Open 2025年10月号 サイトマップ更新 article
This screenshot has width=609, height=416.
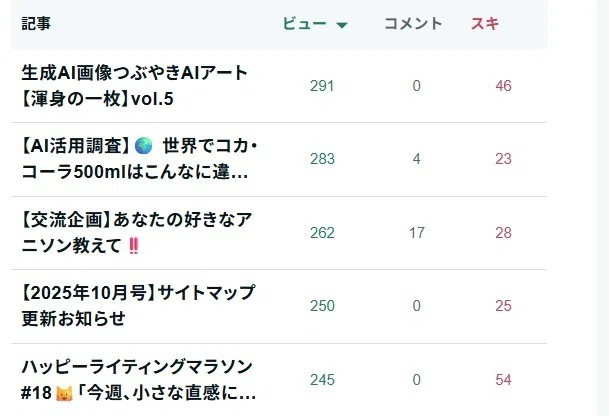click(138, 306)
